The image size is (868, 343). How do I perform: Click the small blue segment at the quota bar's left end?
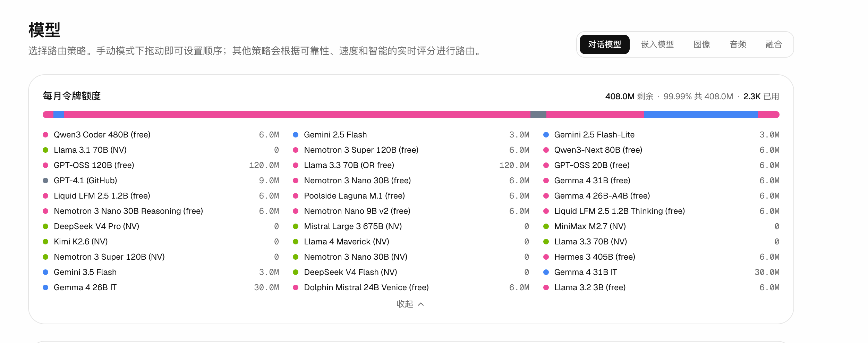(x=59, y=115)
